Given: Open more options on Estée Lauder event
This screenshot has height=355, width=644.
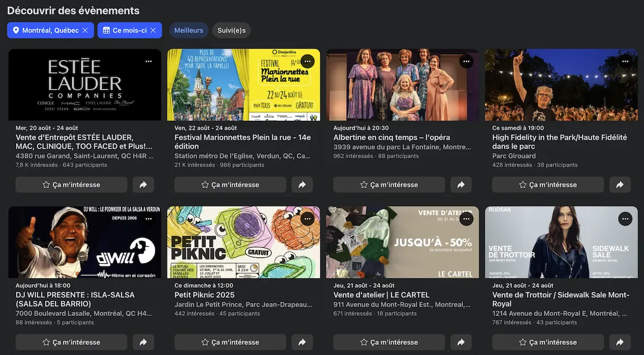Looking at the screenshot, I should coord(149,61).
